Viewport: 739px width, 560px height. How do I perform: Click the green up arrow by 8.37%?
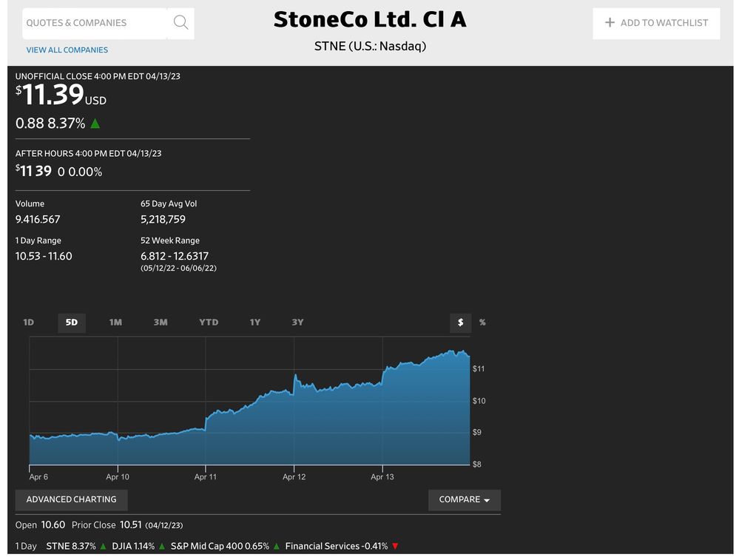[x=95, y=124]
